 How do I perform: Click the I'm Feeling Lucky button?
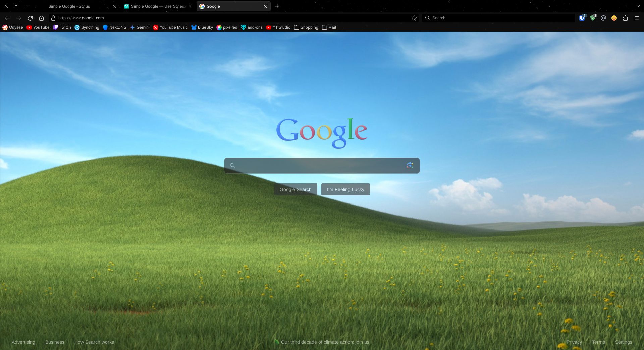click(x=345, y=189)
